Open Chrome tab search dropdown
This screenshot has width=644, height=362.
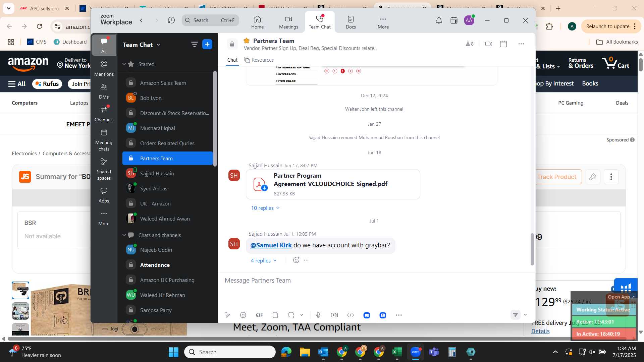click(x=8, y=8)
